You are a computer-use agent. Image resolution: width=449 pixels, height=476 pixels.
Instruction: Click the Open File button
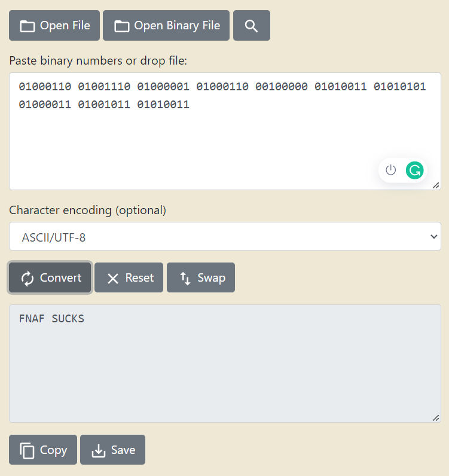point(54,26)
